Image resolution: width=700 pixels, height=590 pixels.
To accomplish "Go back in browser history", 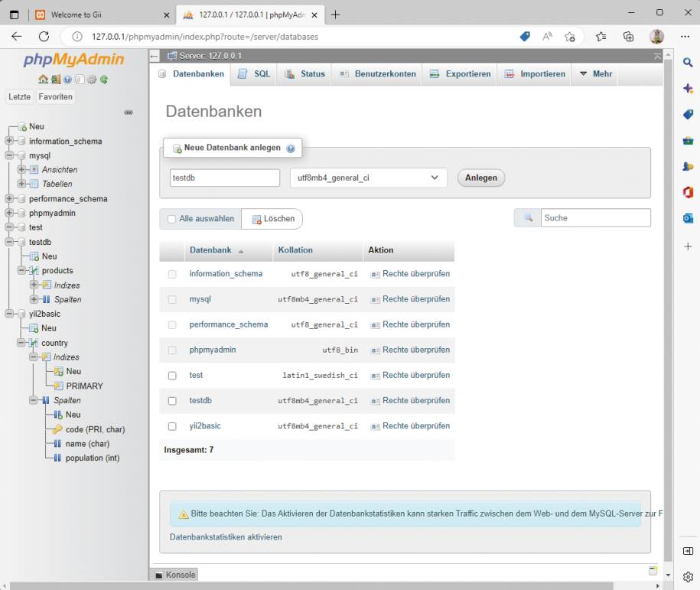I will click(x=17, y=37).
